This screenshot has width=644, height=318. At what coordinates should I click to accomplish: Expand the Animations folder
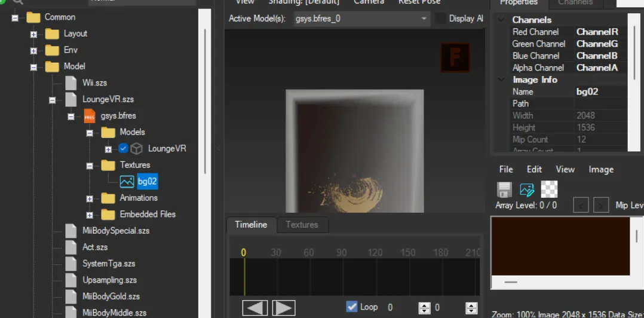point(90,198)
